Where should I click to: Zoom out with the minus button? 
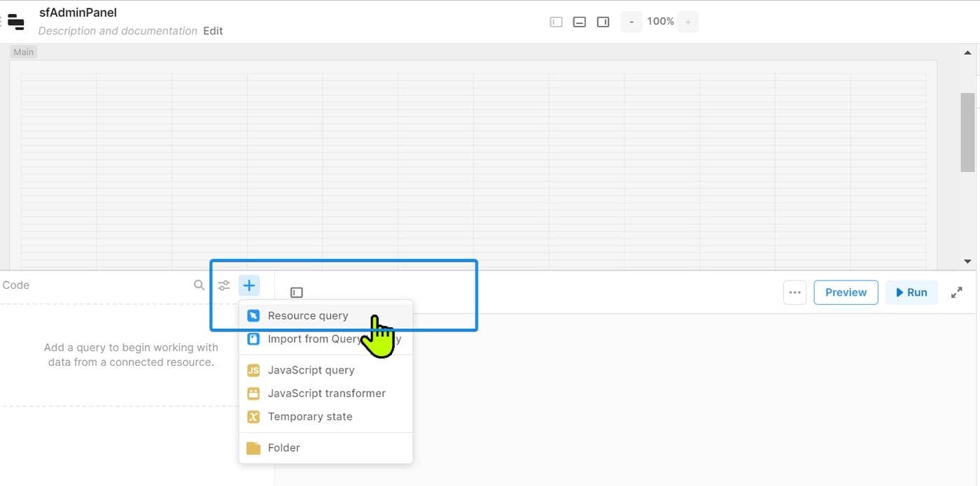[631, 22]
